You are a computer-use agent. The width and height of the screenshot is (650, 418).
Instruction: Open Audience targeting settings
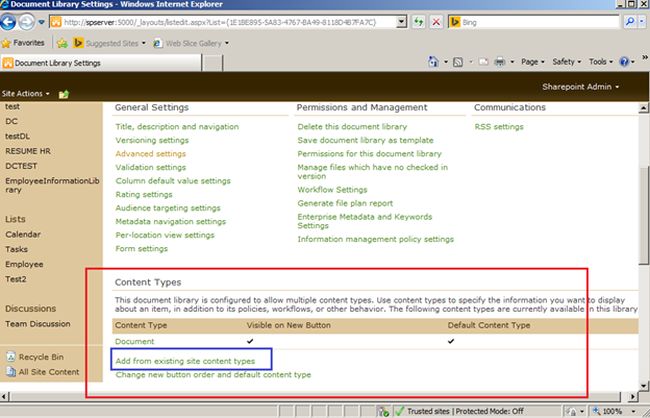[x=168, y=208]
